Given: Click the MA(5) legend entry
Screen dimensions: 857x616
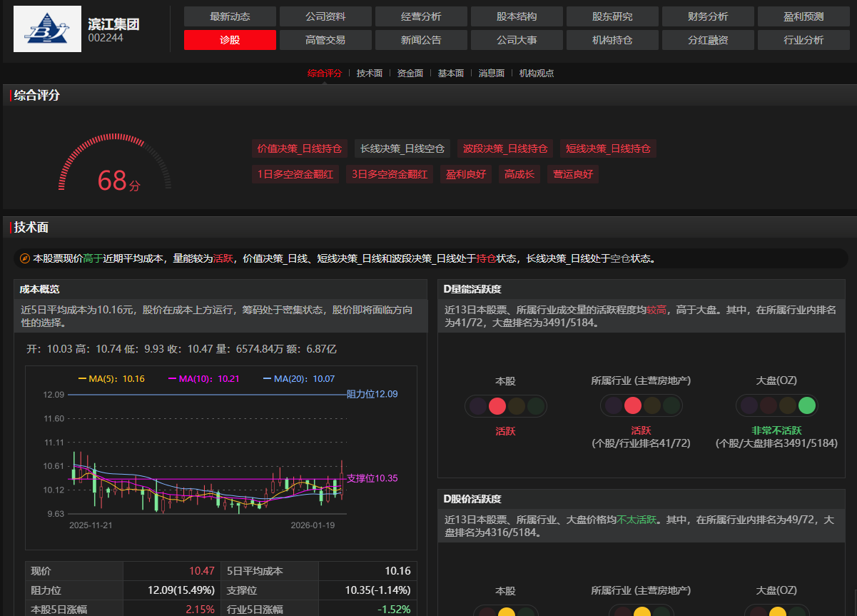Looking at the screenshot, I should [x=111, y=378].
